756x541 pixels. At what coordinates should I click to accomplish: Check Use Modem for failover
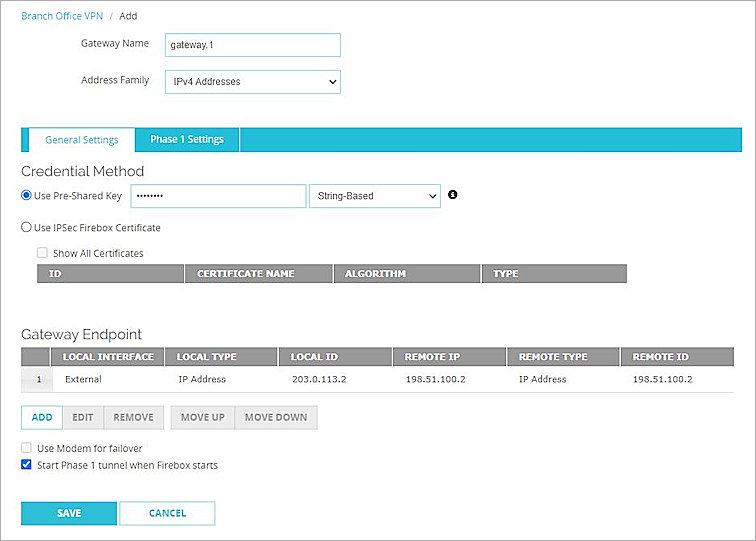point(27,448)
